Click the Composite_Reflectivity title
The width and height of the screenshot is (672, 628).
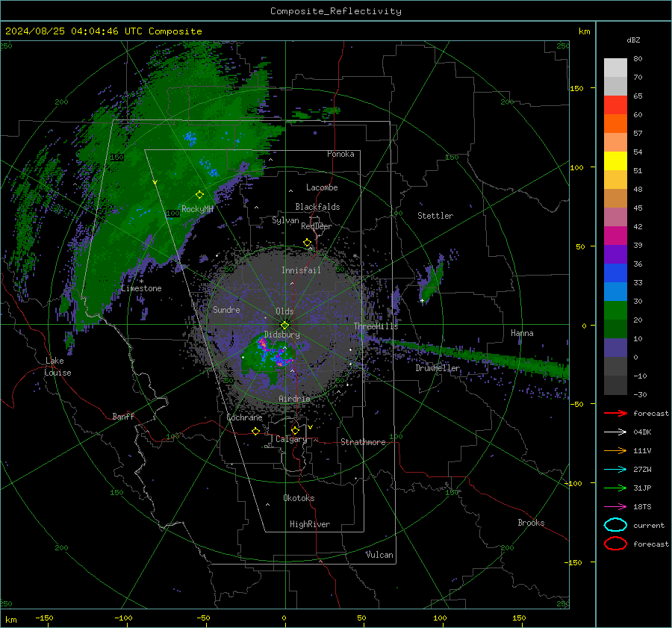point(335,11)
